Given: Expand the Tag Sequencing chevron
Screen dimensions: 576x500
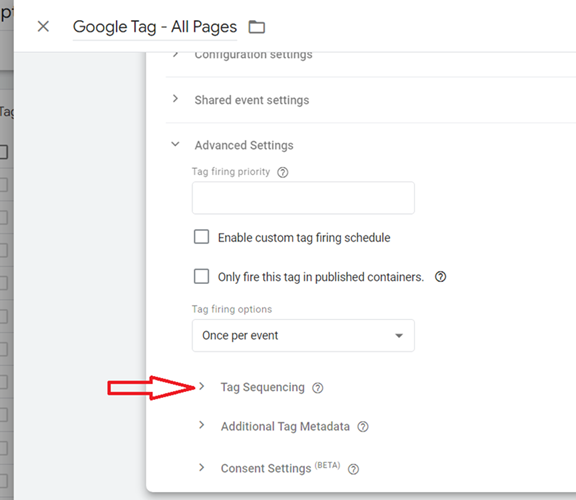Looking at the screenshot, I should tap(202, 386).
